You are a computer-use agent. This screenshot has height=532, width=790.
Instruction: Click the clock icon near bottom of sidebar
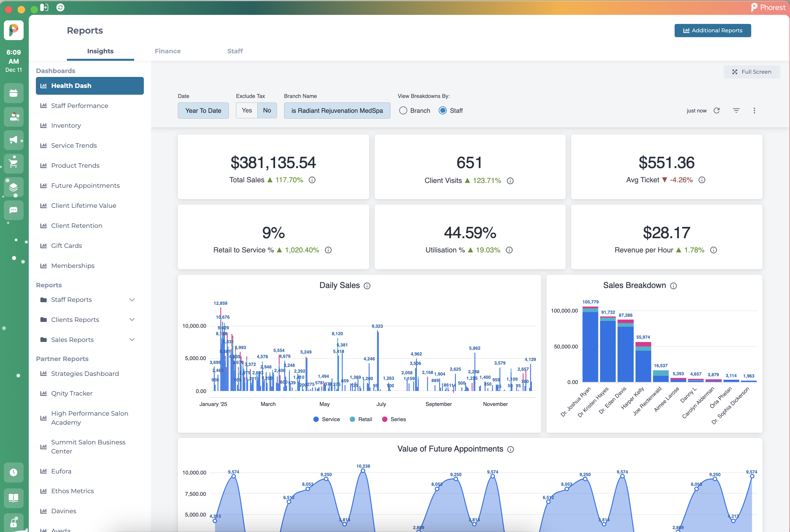[x=14, y=473]
